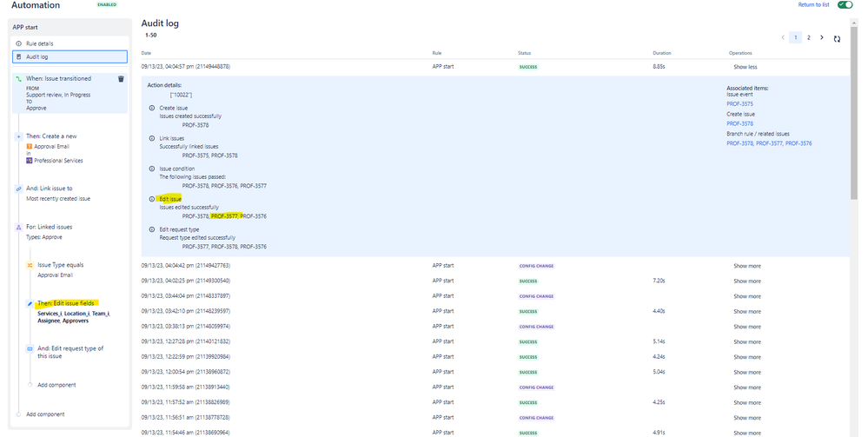Click the info icon beside Rule details
The width and height of the screenshot is (868, 437).
pos(19,43)
